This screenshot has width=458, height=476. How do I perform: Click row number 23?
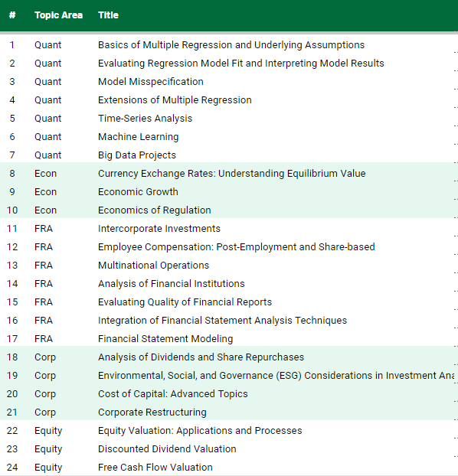click(12, 449)
